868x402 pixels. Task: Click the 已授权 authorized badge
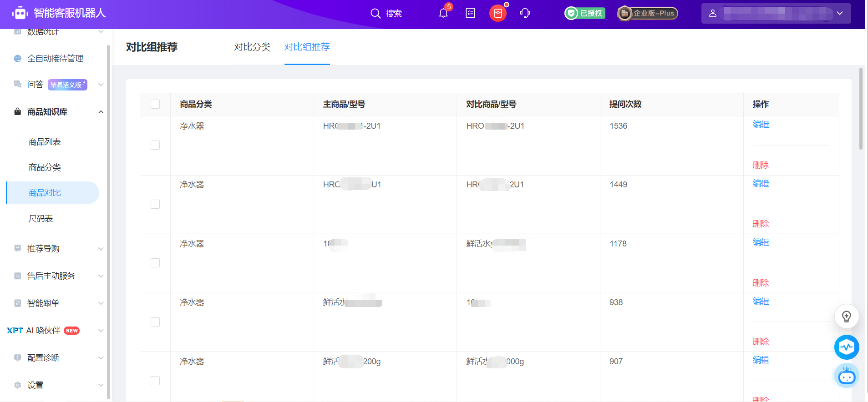(585, 13)
